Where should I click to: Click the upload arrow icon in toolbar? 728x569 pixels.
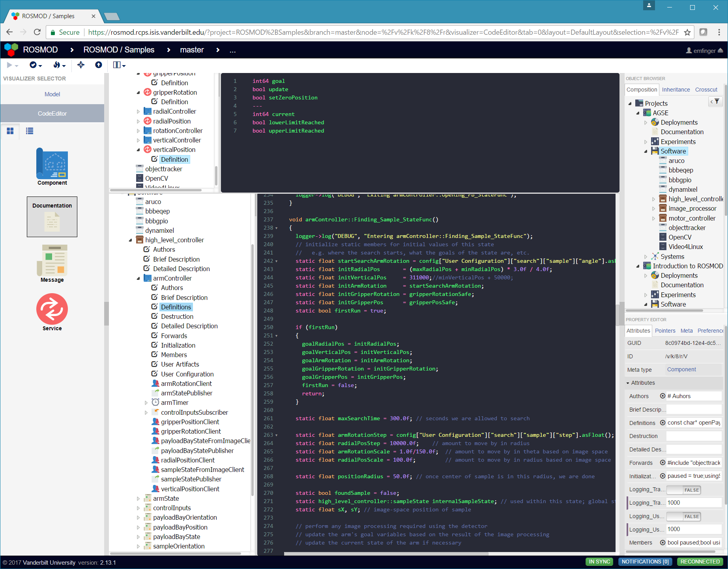pyautogui.click(x=99, y=65)
